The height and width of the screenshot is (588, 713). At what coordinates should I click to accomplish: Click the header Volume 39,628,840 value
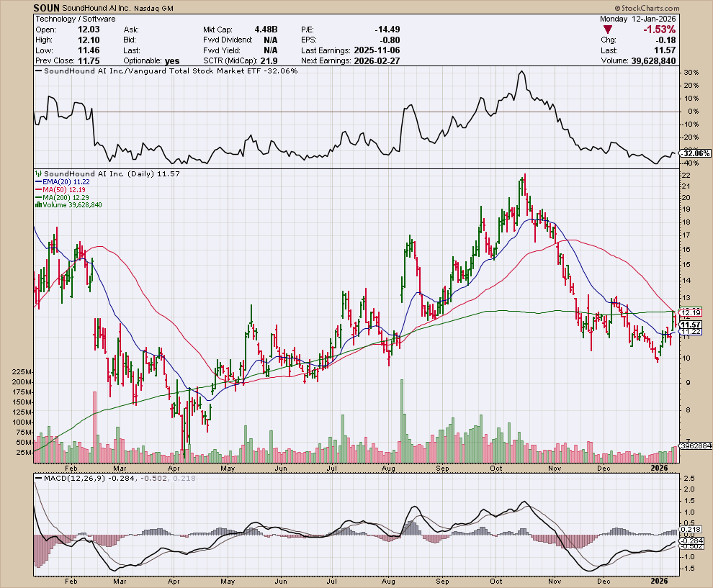(x=653, y=61)
